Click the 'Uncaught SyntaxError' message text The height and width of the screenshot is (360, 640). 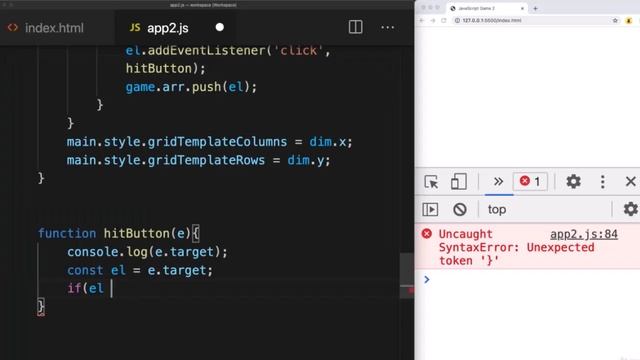point(516,247)
